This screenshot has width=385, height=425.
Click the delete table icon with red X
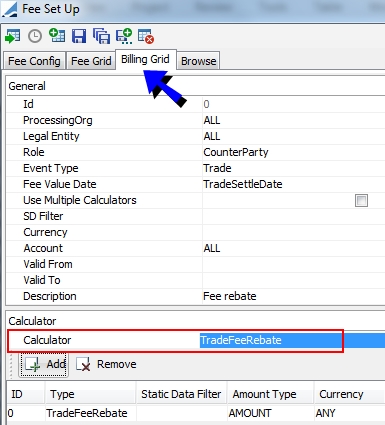tap(146, 36)
